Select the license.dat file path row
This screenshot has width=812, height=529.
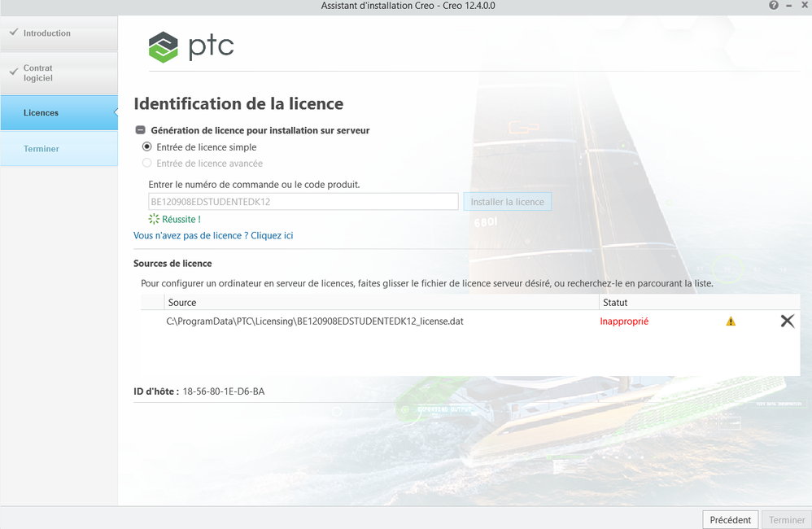coord(470,321)
